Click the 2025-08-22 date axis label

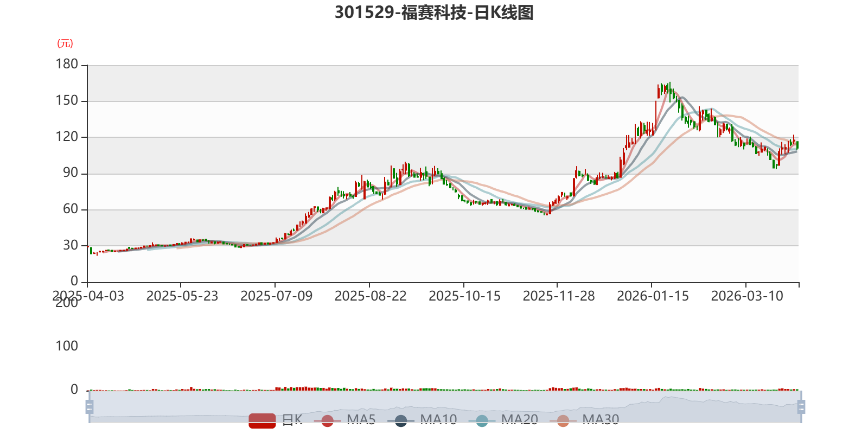[371, 296]
